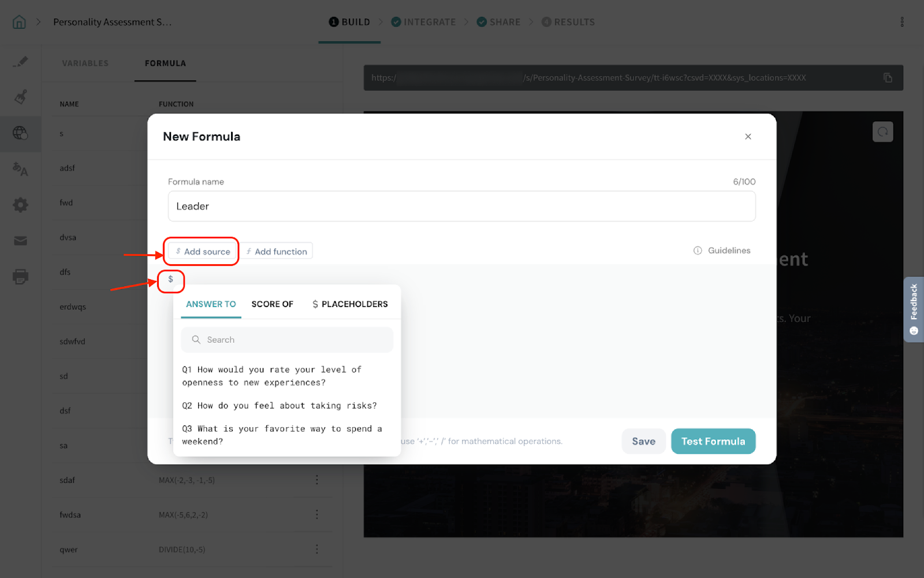Go to the VARIABLES tab
The height and width of the screenshot is (578, 924).
tap(85, 63)
